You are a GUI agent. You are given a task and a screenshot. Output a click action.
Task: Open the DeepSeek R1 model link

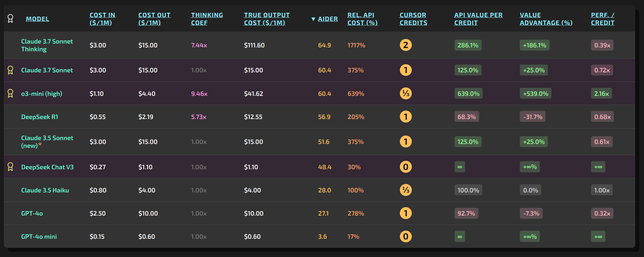tap(40, 117)
